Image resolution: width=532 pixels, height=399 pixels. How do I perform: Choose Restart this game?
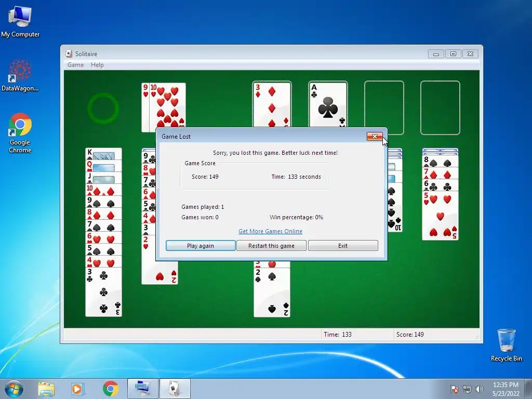(x=271, y=246)
